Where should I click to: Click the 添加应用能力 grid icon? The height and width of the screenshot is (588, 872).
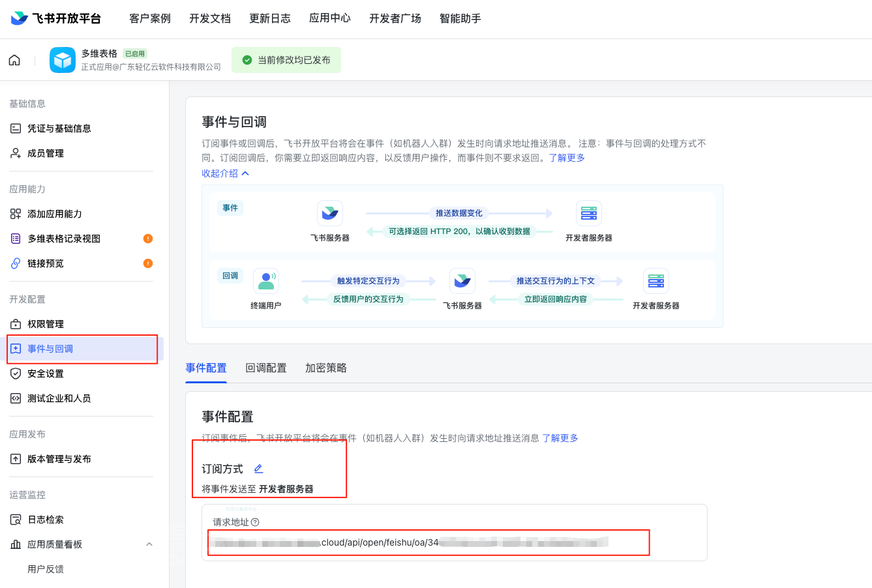(16, 214)
